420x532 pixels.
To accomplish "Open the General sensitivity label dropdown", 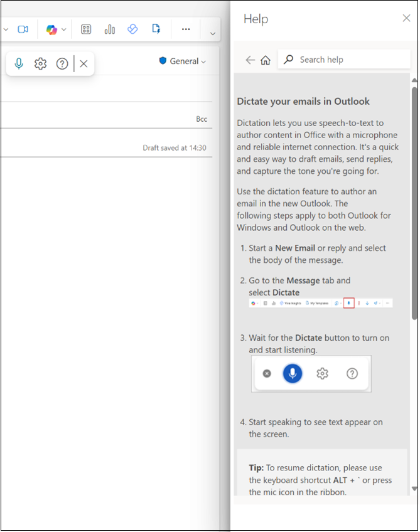I will click(x=183, y=61).
